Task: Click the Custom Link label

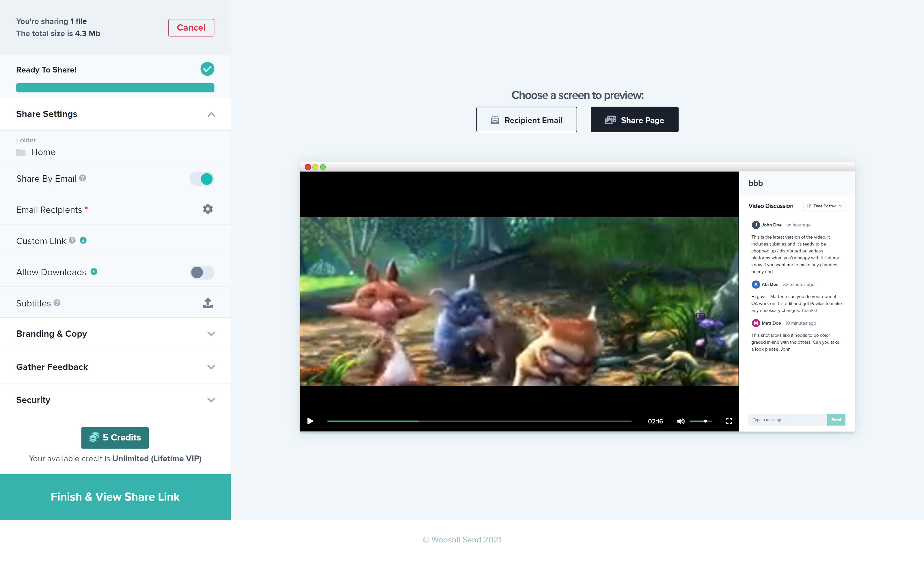Action: (41, 241)
